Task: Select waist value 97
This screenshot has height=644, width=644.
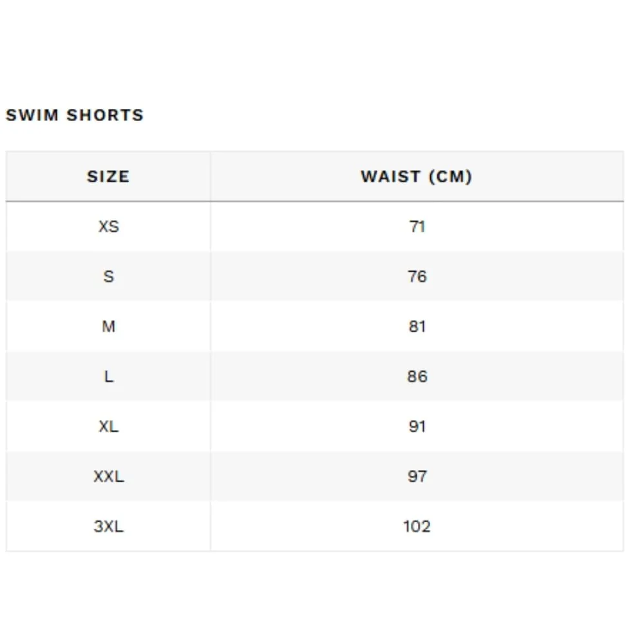Action: [417, 477]
